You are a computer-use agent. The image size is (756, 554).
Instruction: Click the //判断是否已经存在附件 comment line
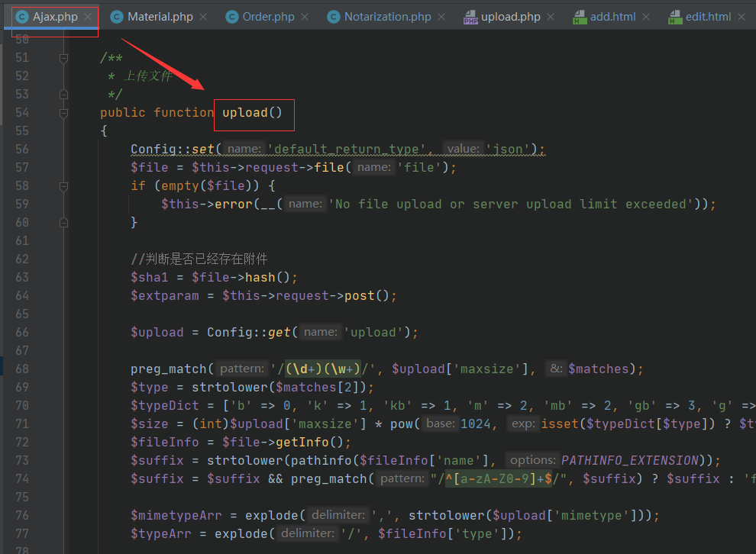pyautogui.click(x=199, y=259)
